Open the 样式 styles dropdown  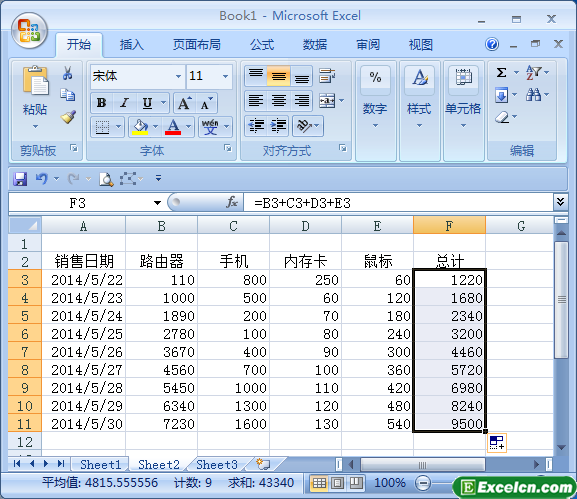pos(419,125)
